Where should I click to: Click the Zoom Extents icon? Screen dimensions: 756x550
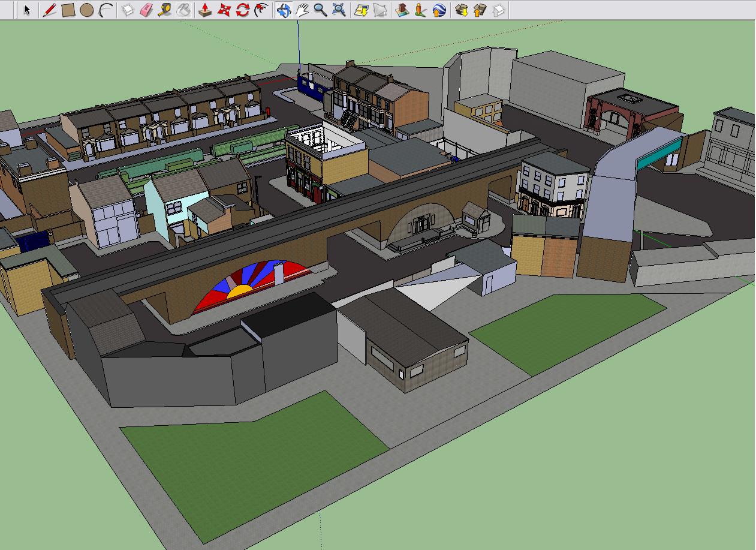coord(339,10)
